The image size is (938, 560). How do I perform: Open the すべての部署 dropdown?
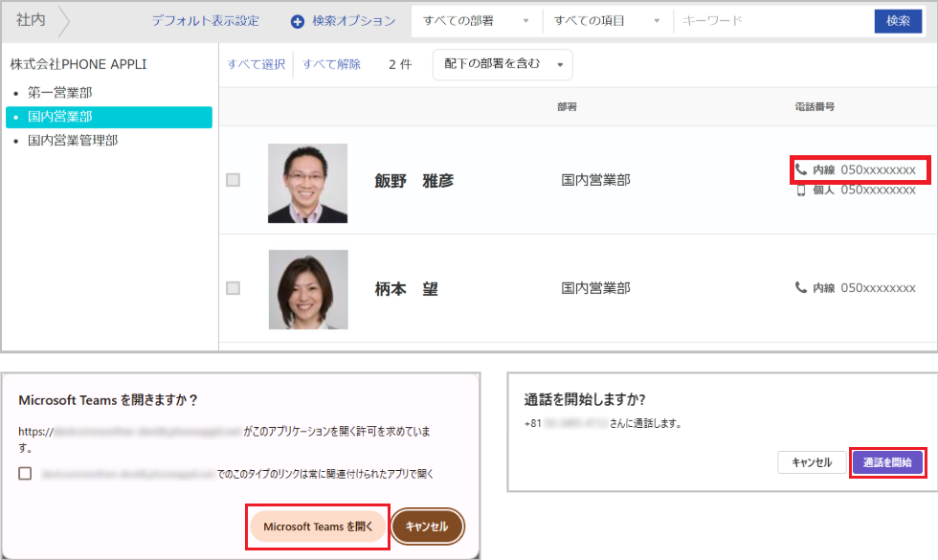coord(477,21)
